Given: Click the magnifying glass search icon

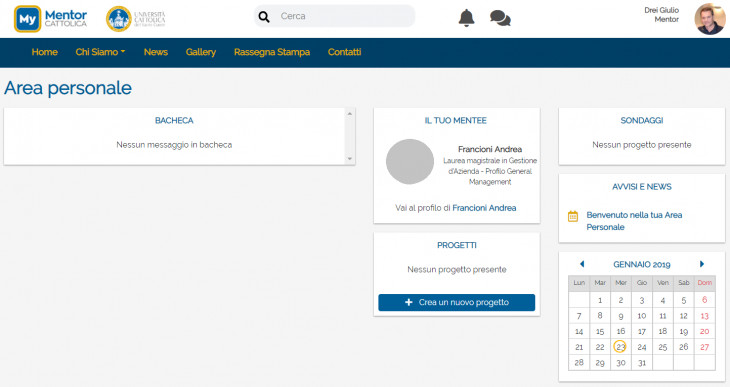Looking at the screenshot, I should (264, 17).
